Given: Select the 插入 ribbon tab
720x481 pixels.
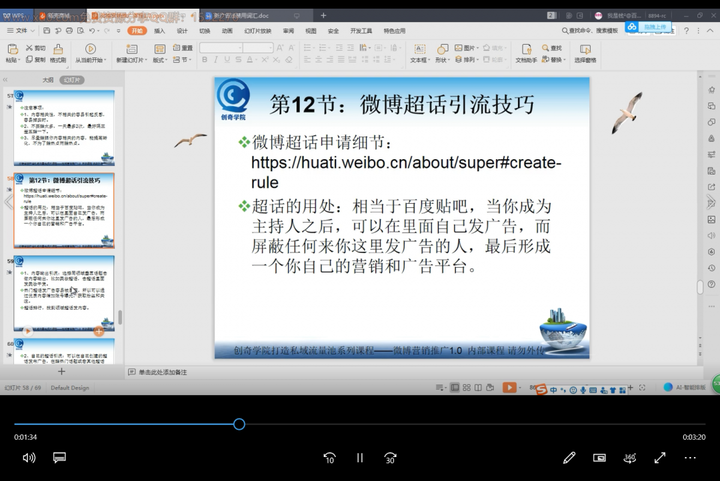Looking at the screenshot, I should pyautogui.click(x=159, y=31).
